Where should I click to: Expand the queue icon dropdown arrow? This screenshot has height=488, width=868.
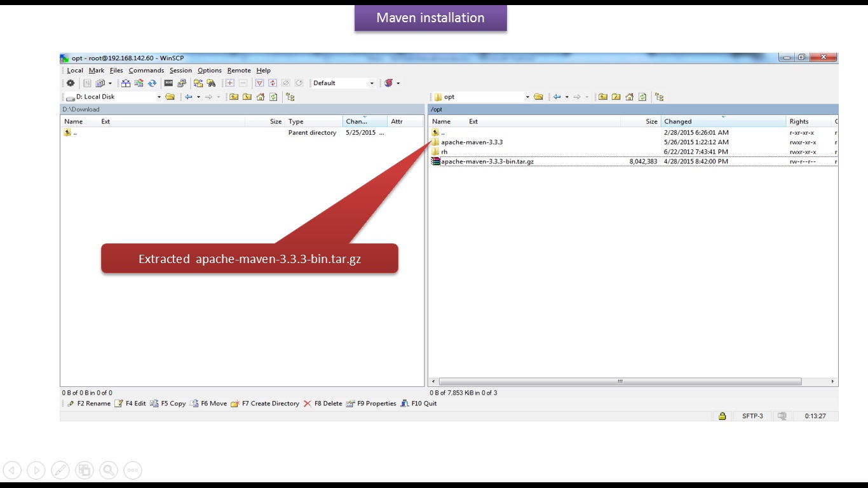(x=110, y=83)
